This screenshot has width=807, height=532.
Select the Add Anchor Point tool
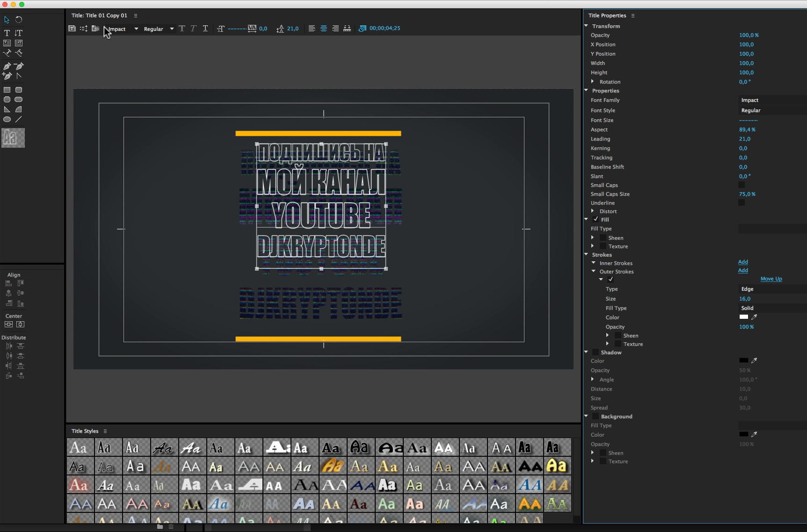pos(7,76)
